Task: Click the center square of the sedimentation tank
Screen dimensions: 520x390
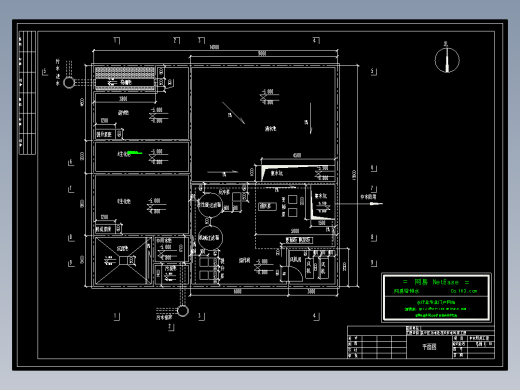Action: 123,260
